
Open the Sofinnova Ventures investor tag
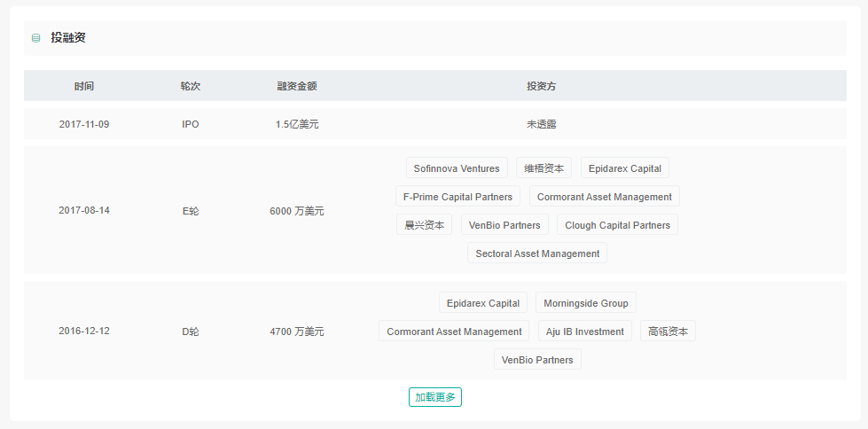point(457,168)
